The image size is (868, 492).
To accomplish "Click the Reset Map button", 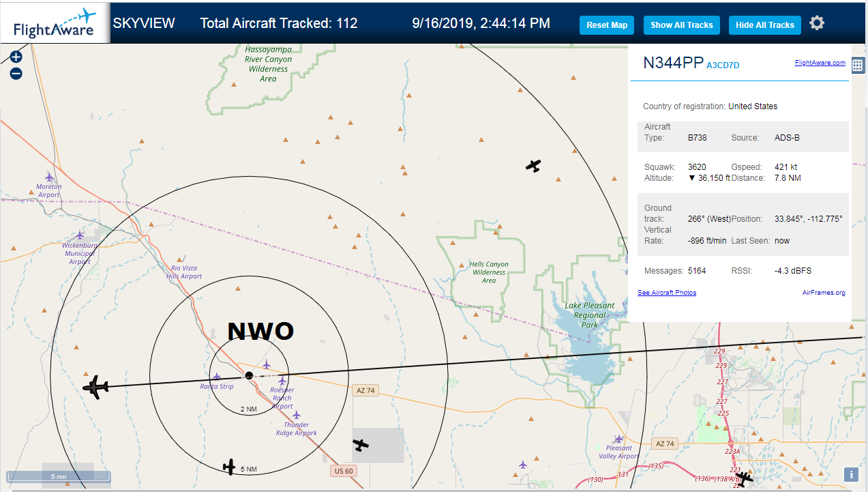I will click(x=607, y=25).
